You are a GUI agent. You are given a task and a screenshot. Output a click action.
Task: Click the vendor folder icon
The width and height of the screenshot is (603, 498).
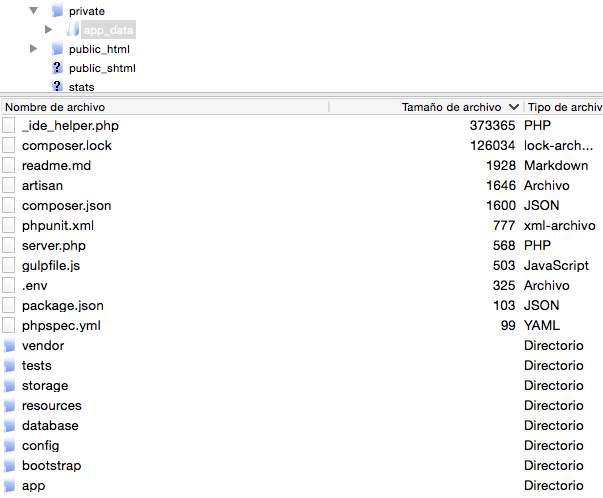pos(9,346)
